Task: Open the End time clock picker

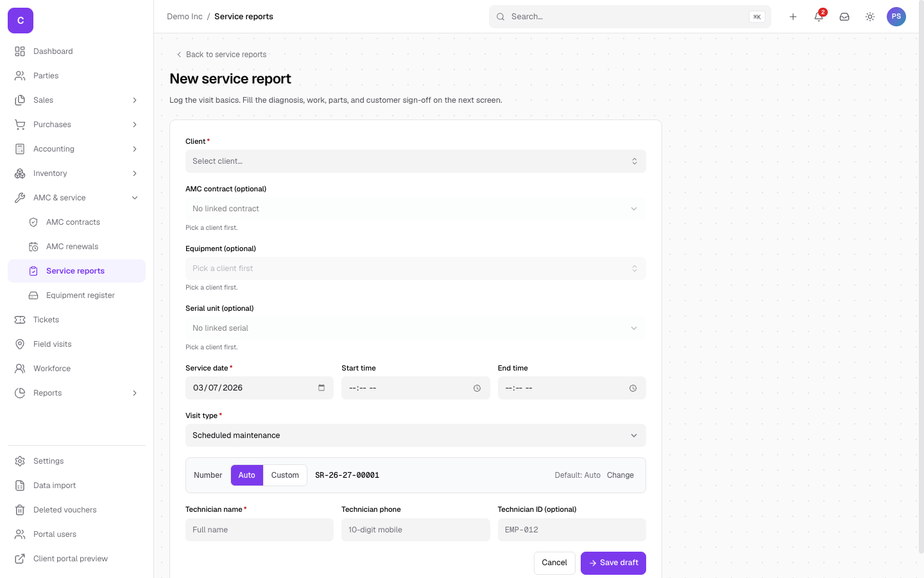Action: 633,388
